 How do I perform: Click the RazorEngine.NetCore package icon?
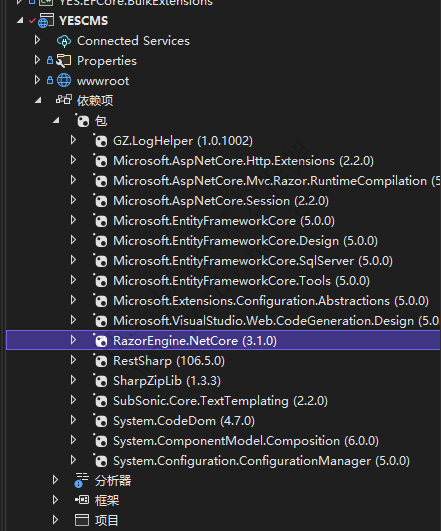(101, 340)
